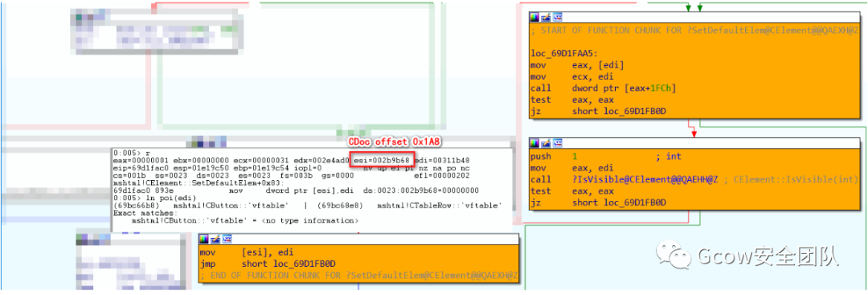This screenshot has width=868, height=295.
Task: Click group nodes icon on mov [esi], edi block
Action: pyautogui.click(x=226, y=239)
